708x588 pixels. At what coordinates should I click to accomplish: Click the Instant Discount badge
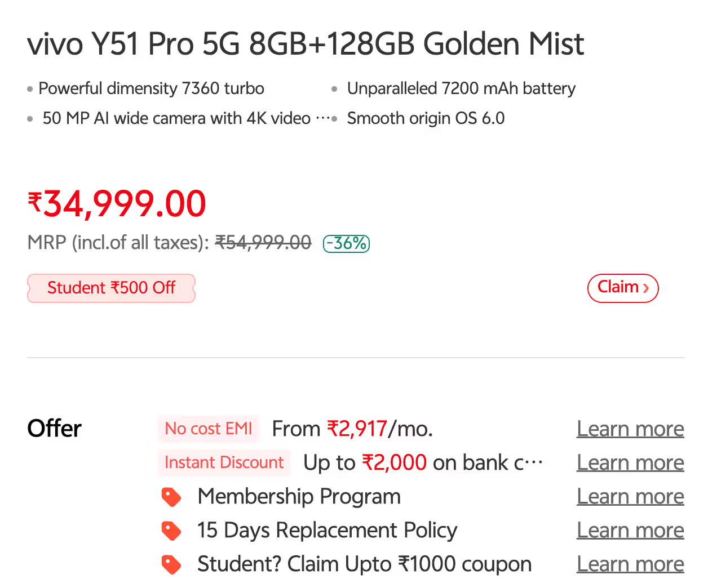(224, 462)
